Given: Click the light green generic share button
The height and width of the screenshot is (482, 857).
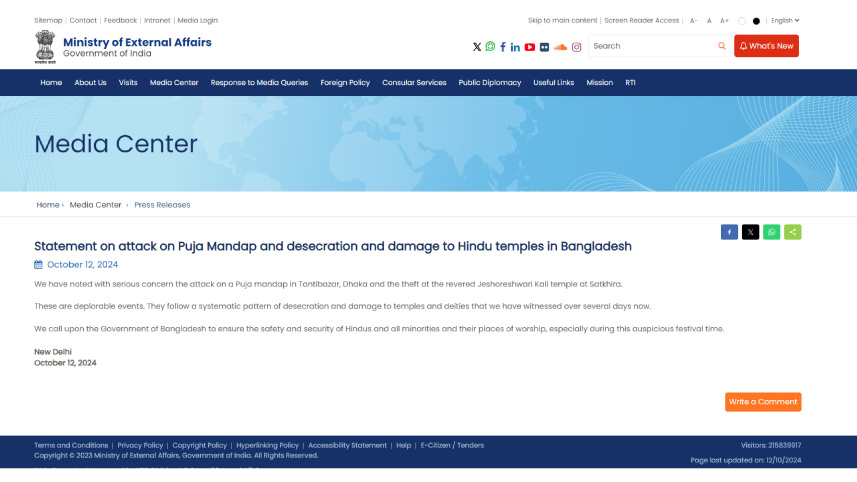Looking at the screenshot, I should coord(793,232).
